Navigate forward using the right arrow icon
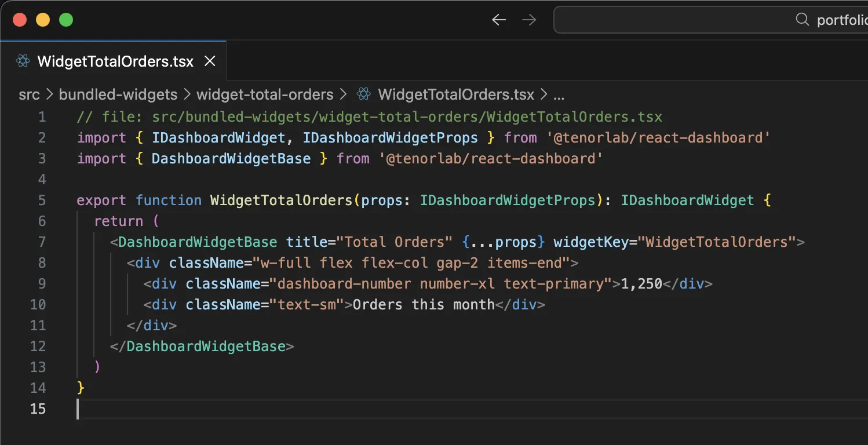The height and width of the screenshot is (445, 868). click(x=528, y=19)
